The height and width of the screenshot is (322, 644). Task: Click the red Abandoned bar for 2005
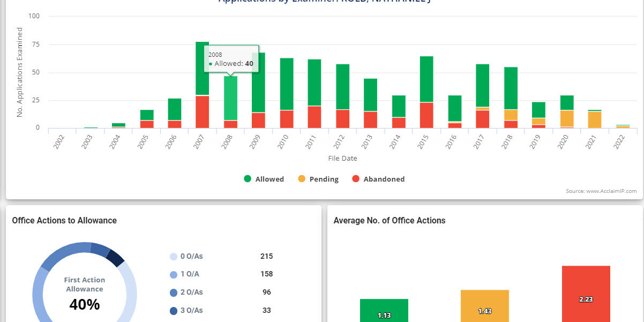(146, 124)
